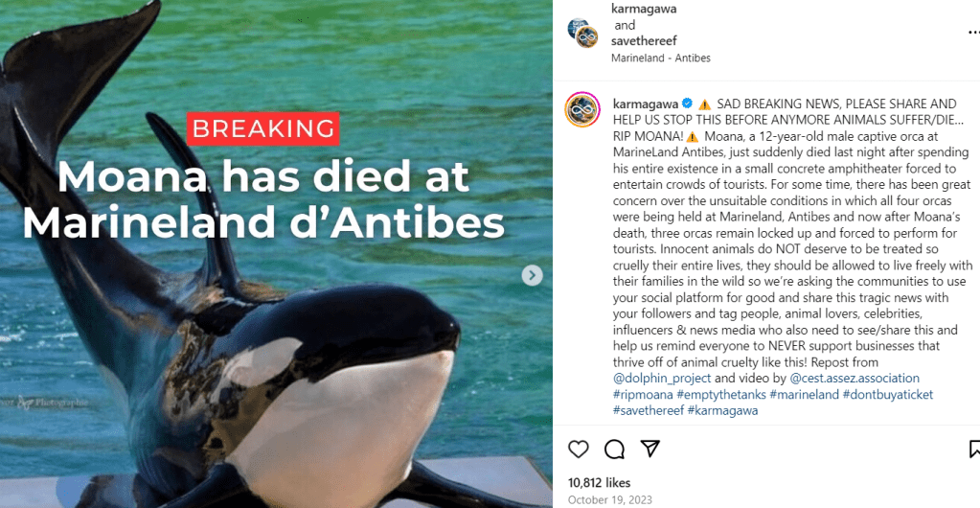Viewport: 980px width, 508px height.
Task: Save the post with the bookmark icon
Action: point(974,449)
